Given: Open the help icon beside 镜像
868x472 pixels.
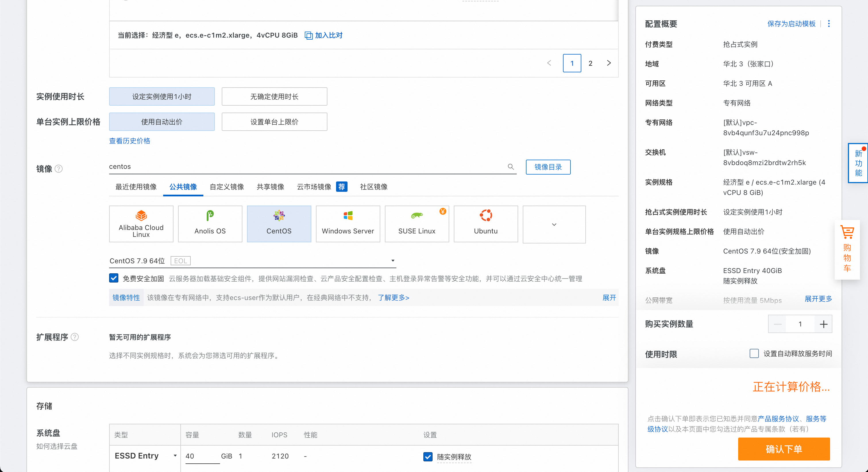Looking at the screenshot, I should [59, 169].
